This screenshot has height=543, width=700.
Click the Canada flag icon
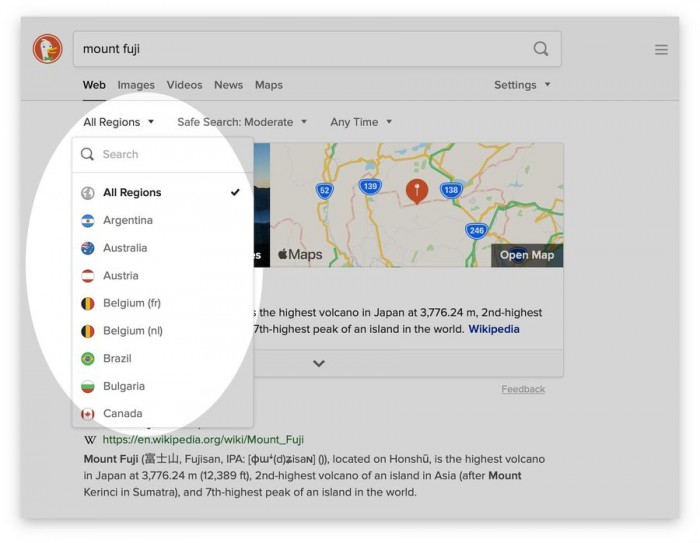point(88,414)
